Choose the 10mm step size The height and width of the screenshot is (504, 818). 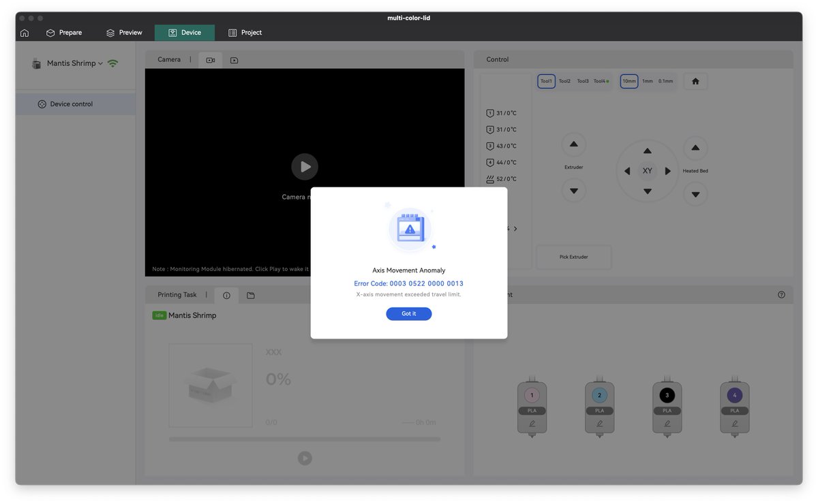629,81
